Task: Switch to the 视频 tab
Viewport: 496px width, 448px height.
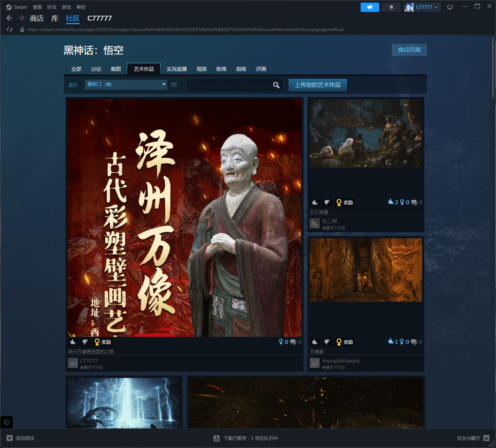Action: [202, 69]
